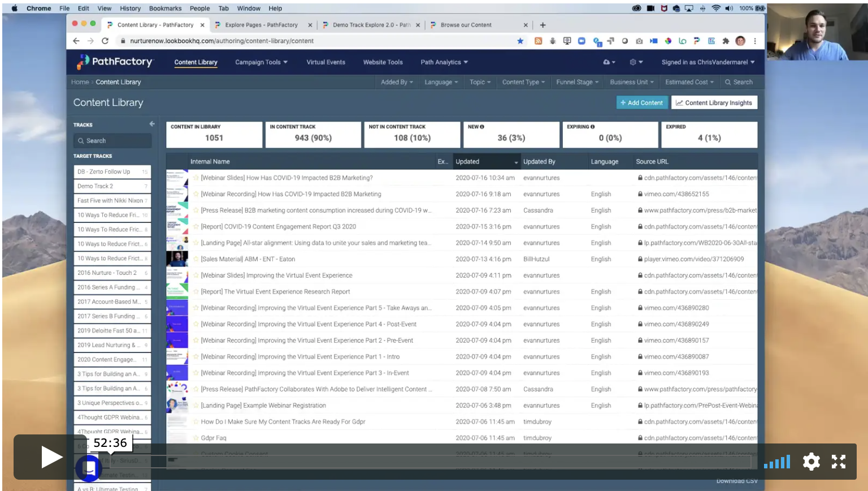868x491 pixels.
Task: Open Chrome's three-dot menu
Action: pos(755,41)
